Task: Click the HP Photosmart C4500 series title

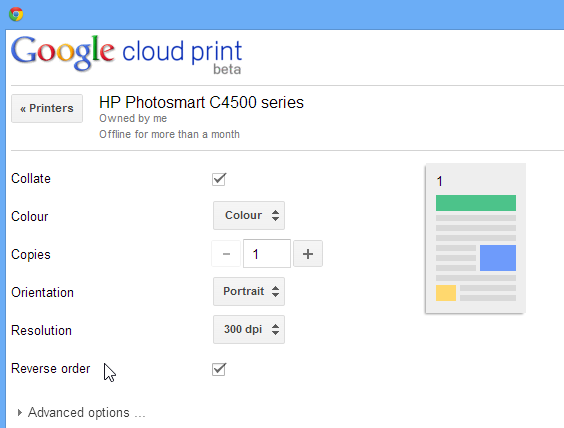Action: coord(201,103)
